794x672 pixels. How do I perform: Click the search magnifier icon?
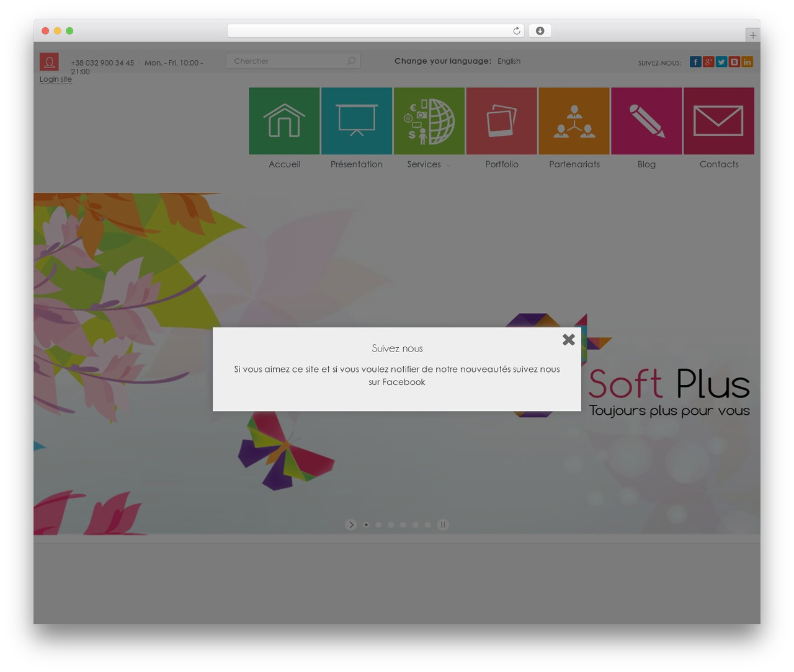[352, 61]
